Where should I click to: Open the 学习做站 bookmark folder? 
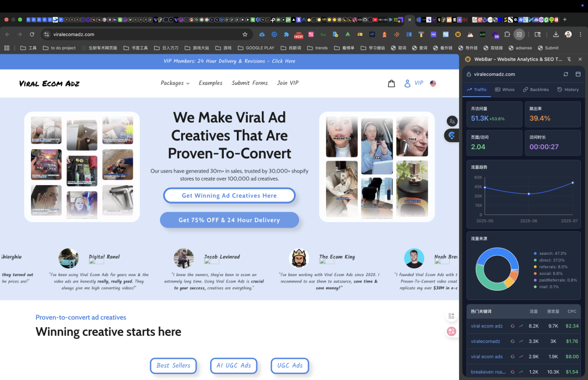pyautogui.click(x=373, y=48)
